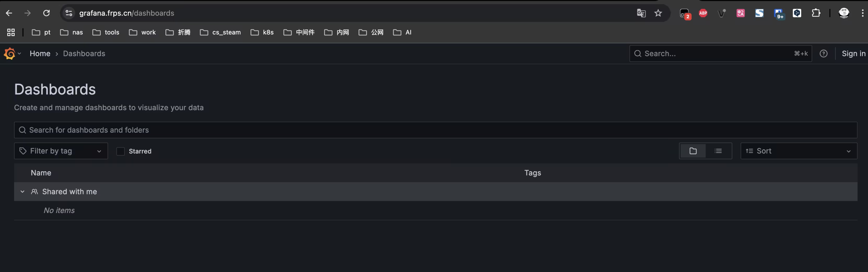This screenshot has width=868, height=272.
Task: Go back with the browser back arrow
Action: click(9, 13)
